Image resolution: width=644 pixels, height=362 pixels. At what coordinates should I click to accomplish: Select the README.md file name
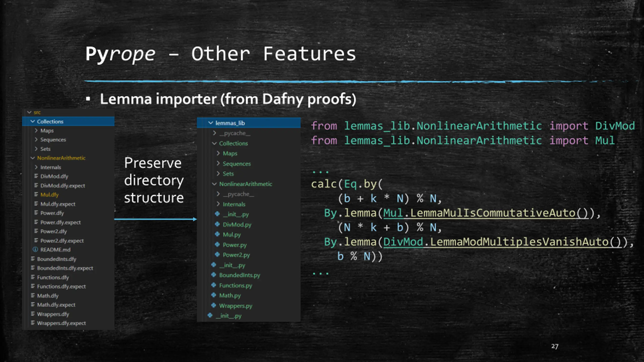[55, 250]
